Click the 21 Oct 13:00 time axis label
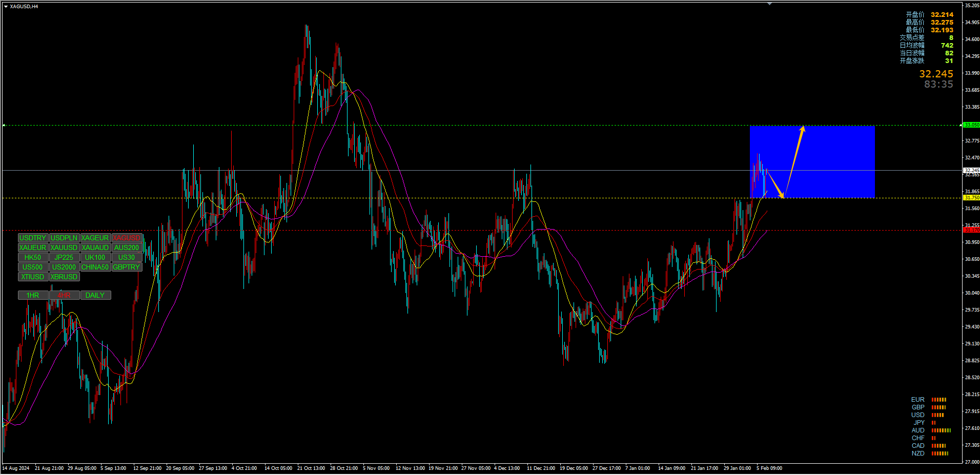Viewport: 980px width, 475px height. pos(311,468)
